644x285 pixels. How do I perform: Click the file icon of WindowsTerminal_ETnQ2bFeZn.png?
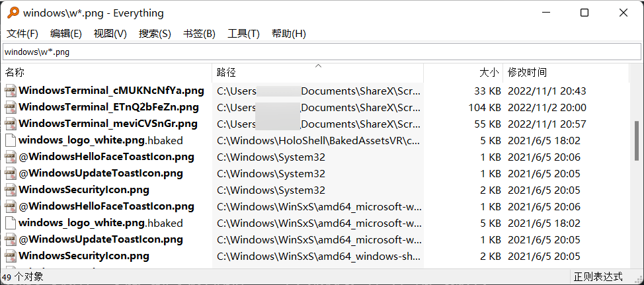click(11, 107)
